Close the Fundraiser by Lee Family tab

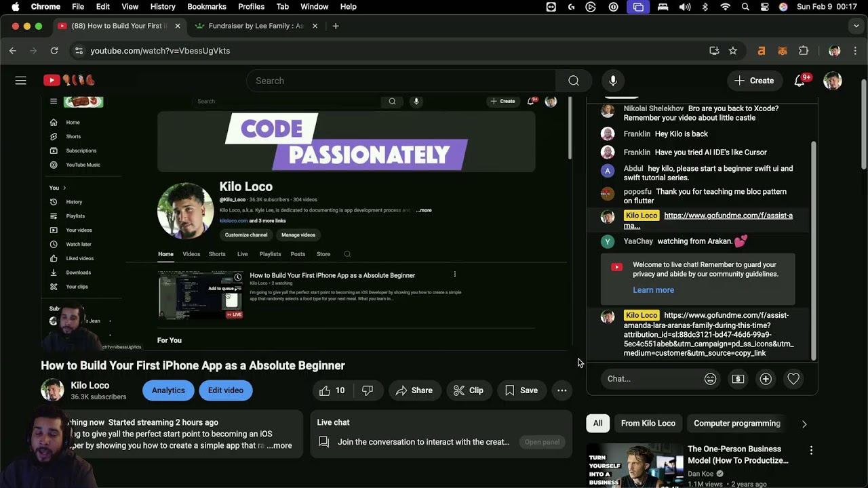pos(315,26)
